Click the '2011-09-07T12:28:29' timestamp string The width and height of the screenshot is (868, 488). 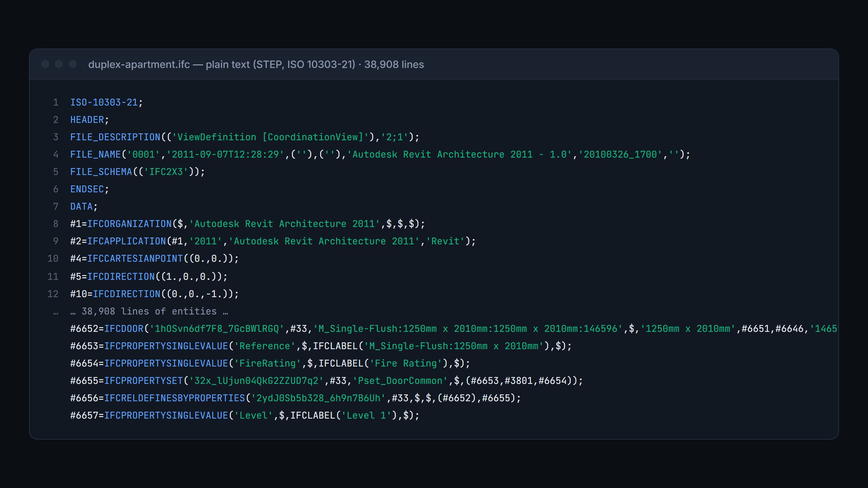click(225, 154)
